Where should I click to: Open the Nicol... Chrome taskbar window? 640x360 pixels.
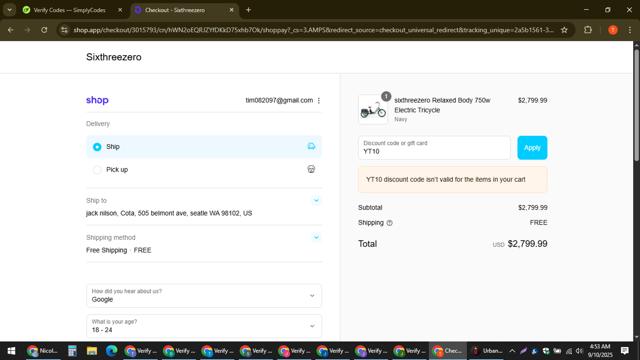[42, 351]
